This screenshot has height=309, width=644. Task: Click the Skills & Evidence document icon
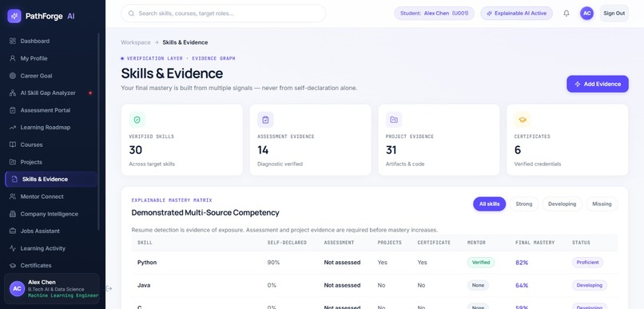pyautogui.click(x=14, y=179)
